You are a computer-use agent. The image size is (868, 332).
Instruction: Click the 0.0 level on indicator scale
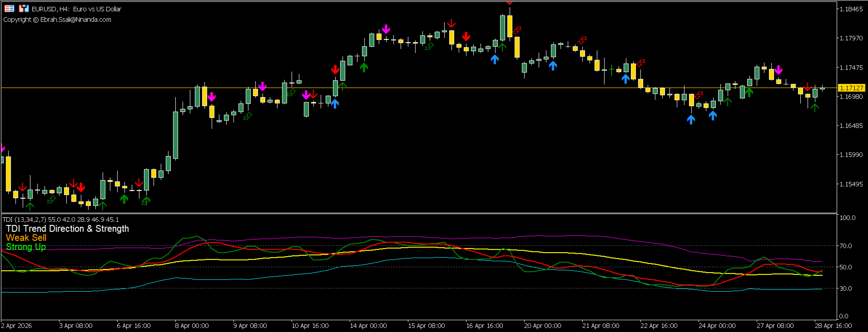point(844,316)
